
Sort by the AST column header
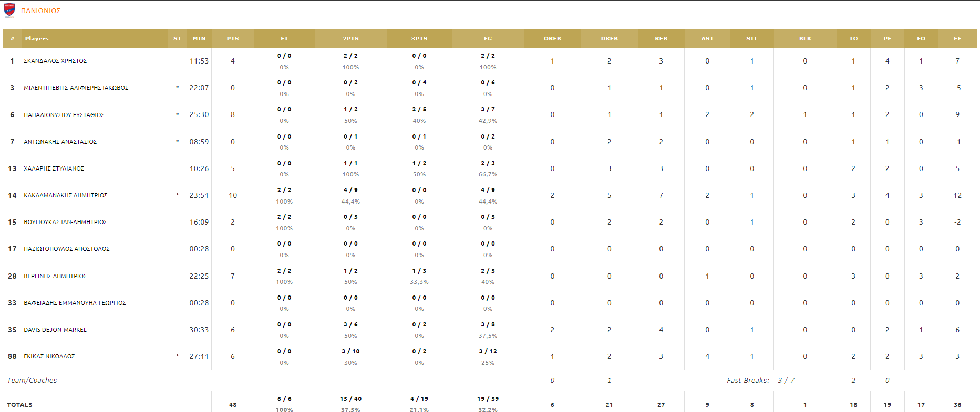(x=707, y=39)
